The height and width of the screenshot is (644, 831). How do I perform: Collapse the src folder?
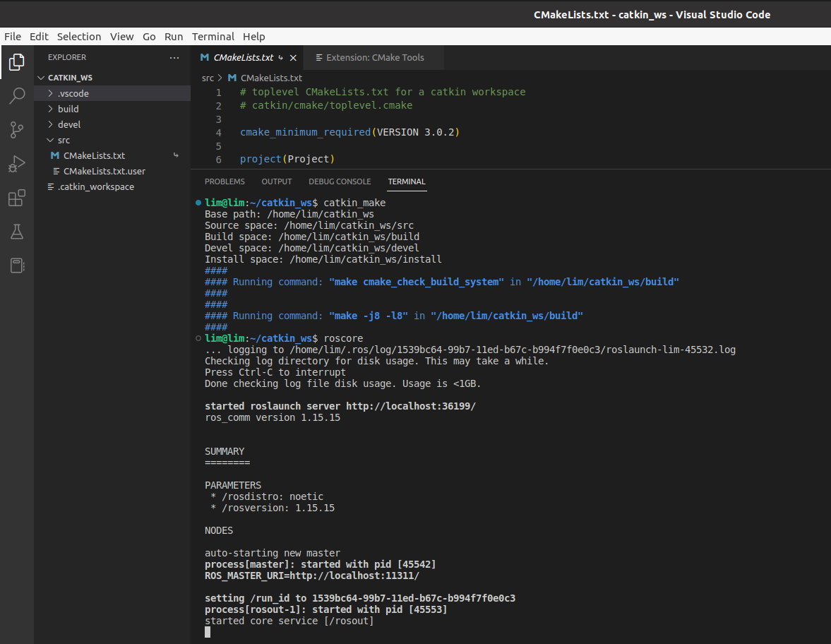(x=50, y=140)
